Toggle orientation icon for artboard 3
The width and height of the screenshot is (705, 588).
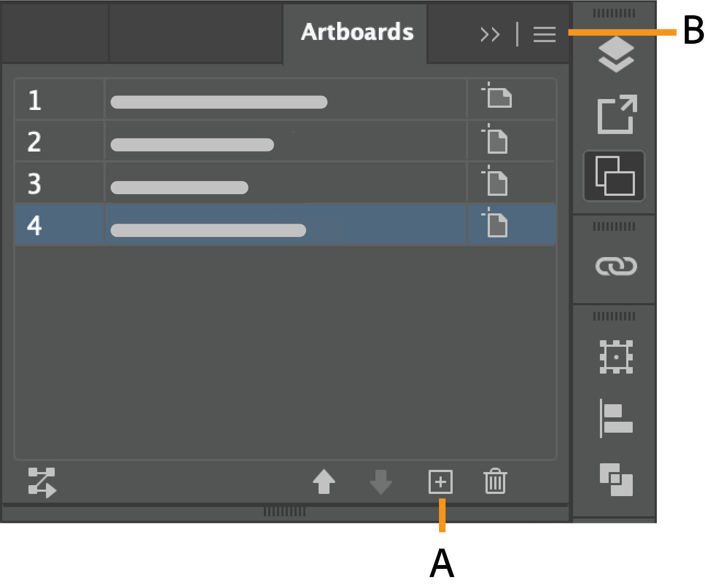pos(495,182)
